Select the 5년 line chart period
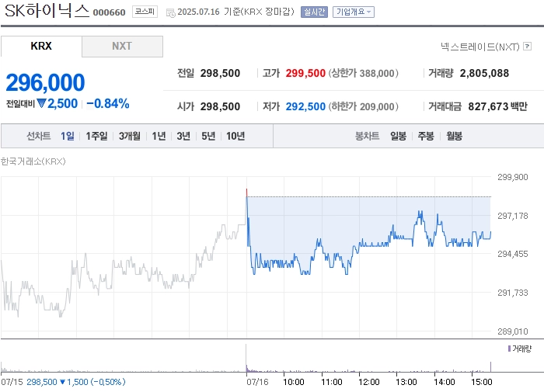 click(208, 136)
